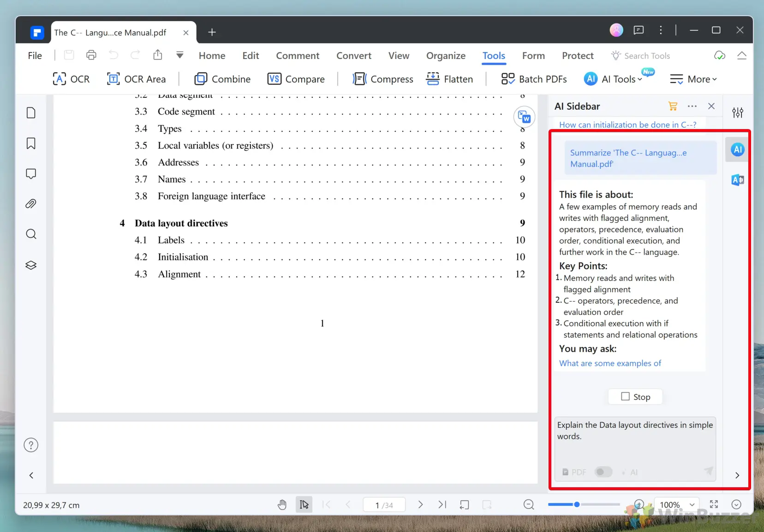Open the Attachments paperclip panel
This screenshot has width=764, height=532.
[x=31, y=204]
